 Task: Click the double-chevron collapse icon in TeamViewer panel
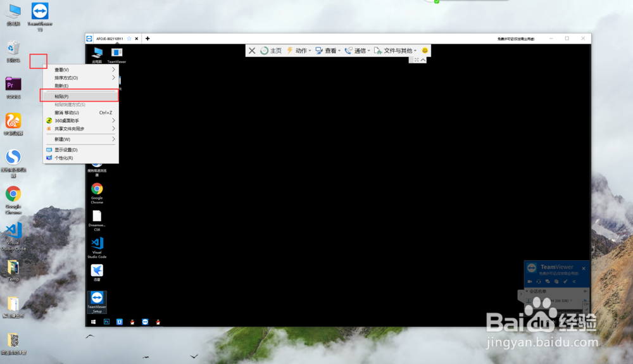pos(574,281)
